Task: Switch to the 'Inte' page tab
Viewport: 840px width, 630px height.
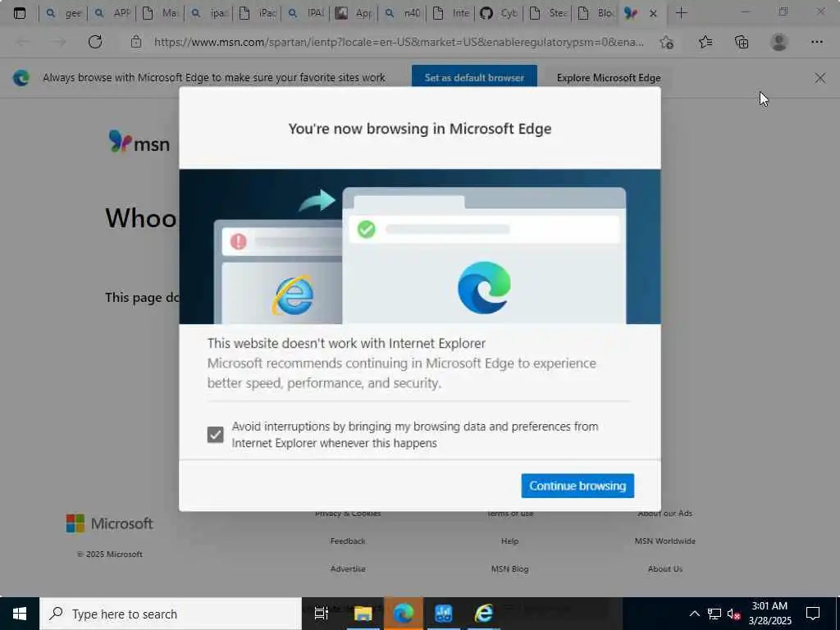Action: coord(450,13)
